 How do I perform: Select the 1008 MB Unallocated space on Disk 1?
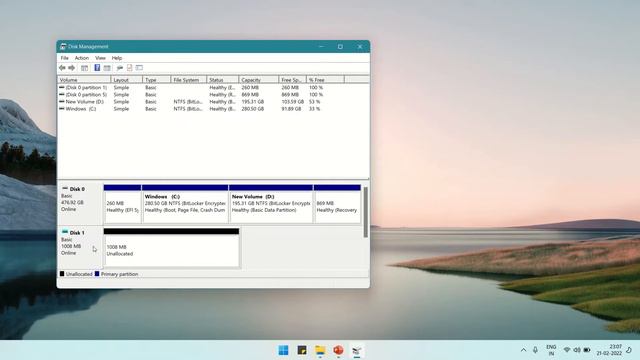(171, 248)
